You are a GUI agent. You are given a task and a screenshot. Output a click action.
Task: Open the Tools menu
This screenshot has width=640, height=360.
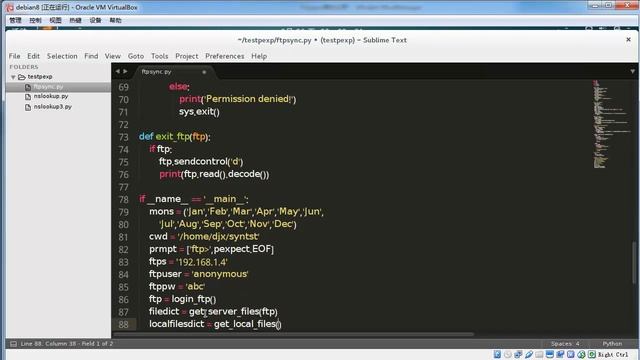[x=160, y=56]
